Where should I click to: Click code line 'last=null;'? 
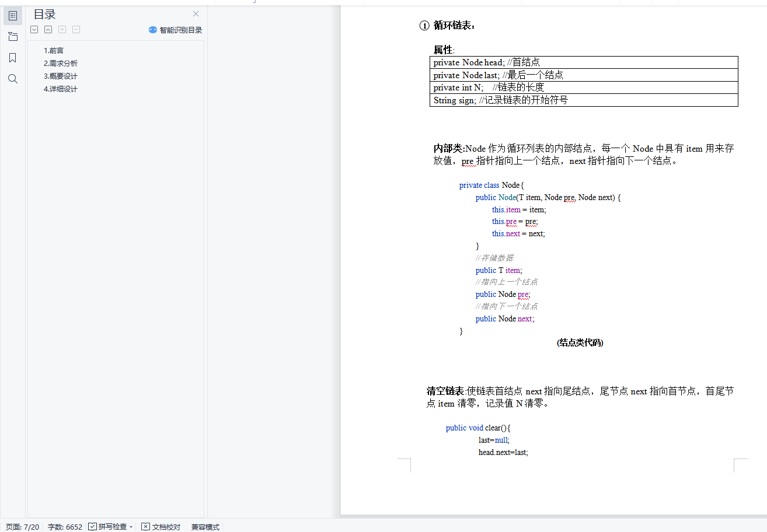tap(494, 440)
